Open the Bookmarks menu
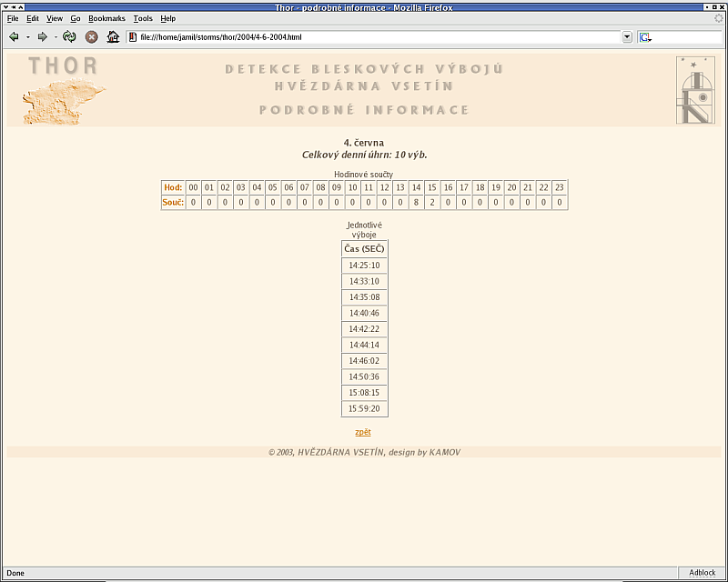Screen dimensions: 728x582 point(106,18)
